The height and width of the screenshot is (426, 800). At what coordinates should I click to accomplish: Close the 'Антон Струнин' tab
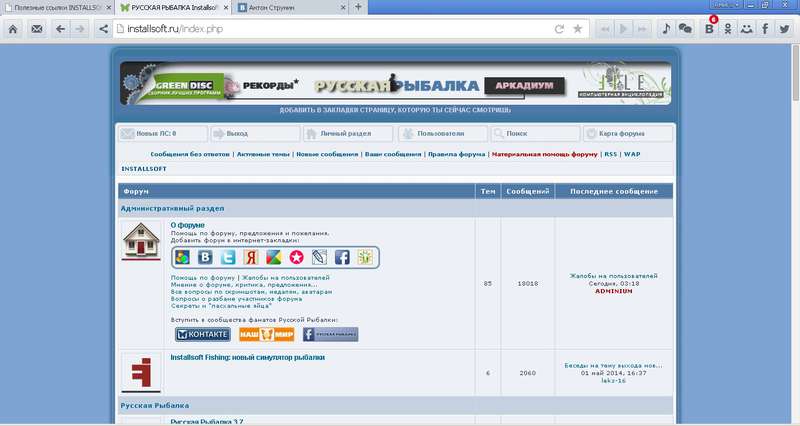coord(343,8)
